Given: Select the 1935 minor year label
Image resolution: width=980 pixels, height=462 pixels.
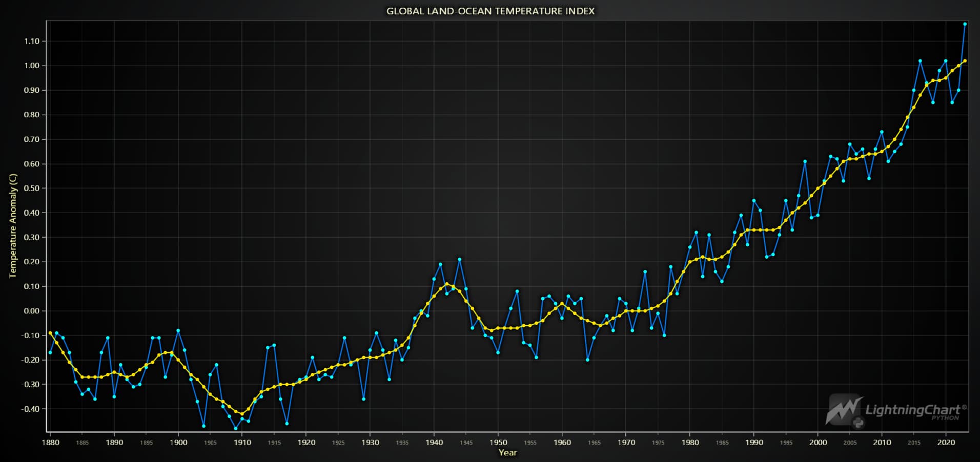Looking at the screenshot, I should click(402, 443).
